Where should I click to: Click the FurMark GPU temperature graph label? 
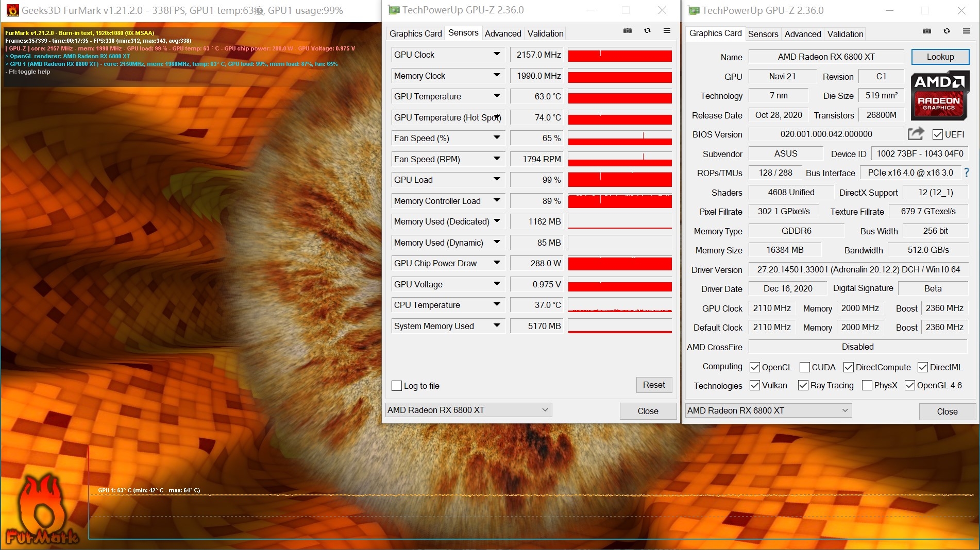point(149,490)
